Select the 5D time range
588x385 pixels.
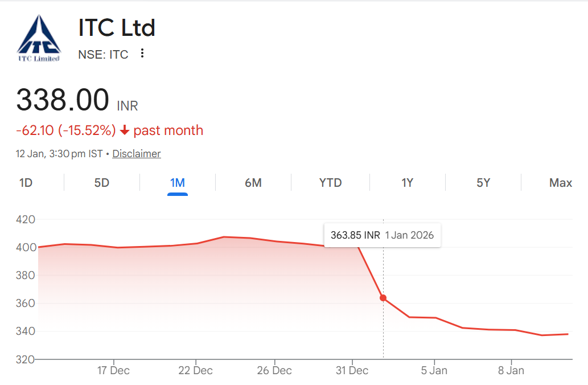(x=100, y=182)
